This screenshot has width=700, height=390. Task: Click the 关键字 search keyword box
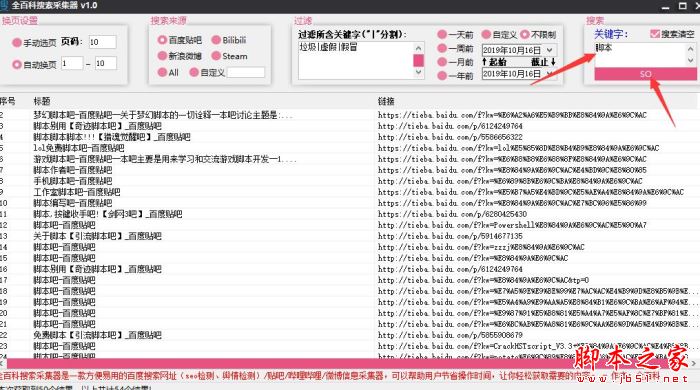pos(640,54)
